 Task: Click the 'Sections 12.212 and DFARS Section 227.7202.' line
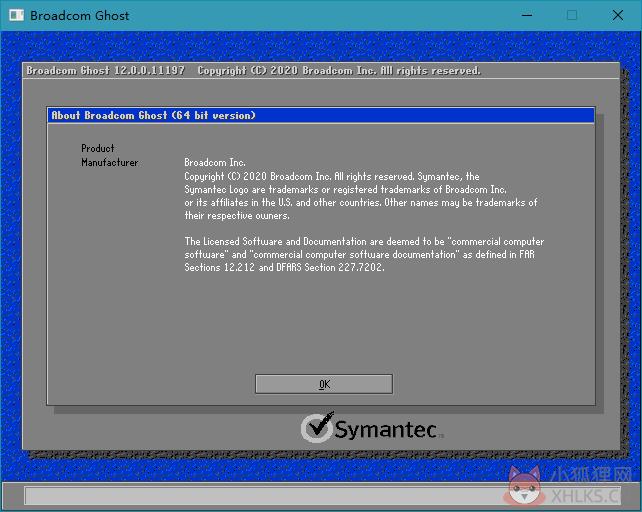pyautogui.click(x=284, y=267)
